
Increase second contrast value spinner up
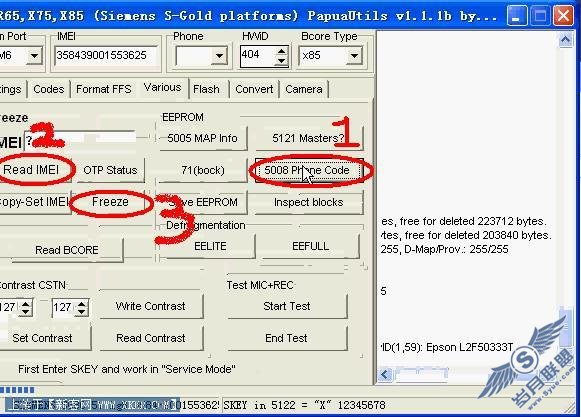(82, 304)
